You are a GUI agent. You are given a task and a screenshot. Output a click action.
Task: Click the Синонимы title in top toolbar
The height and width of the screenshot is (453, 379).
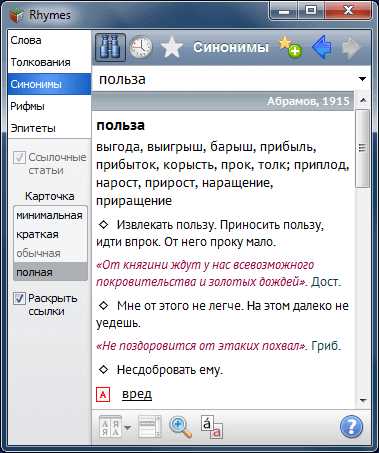231,47
